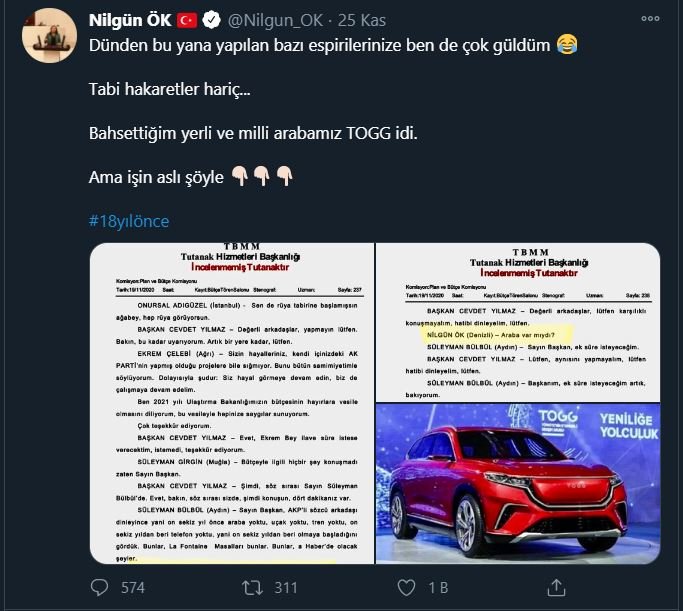Viewport: 683px width, 611px height.
Task: Open the left TBMM transcript image
Action: pos(232,403)
